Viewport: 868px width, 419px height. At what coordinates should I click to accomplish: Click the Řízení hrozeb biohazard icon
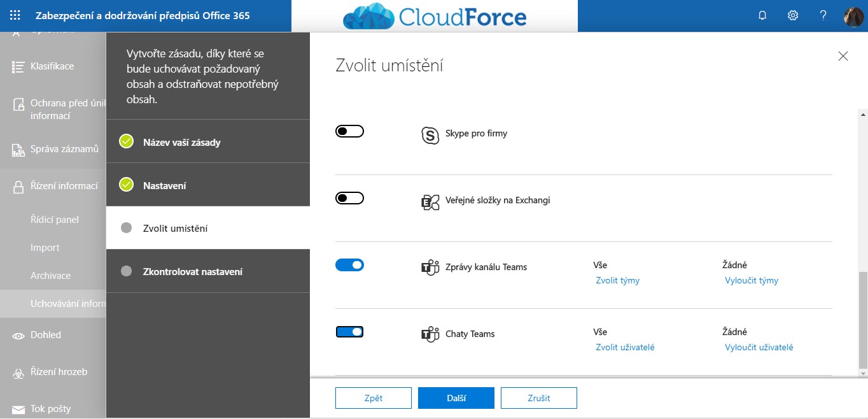(x=18, y=373)
